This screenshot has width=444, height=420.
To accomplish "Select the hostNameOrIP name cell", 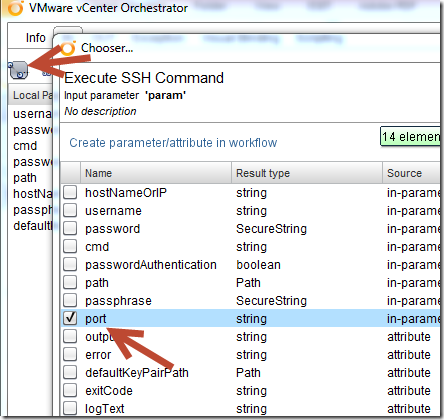I will click(126, 193).
